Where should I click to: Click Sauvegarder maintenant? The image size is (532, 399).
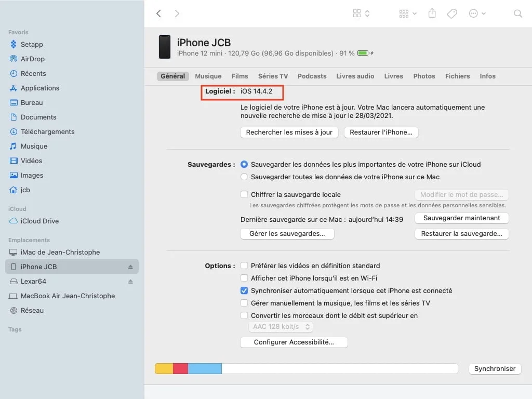(x=461, y=218)
